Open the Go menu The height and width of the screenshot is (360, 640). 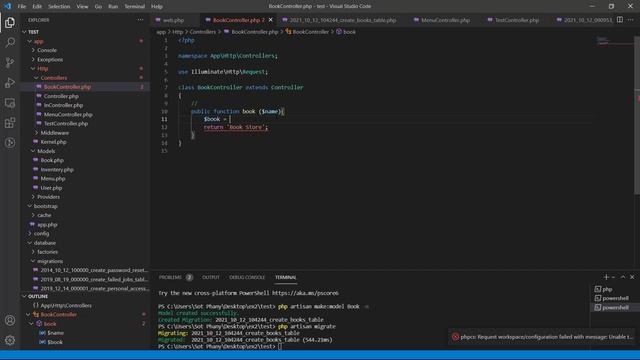pyautogui.click(x=98, y=7)
